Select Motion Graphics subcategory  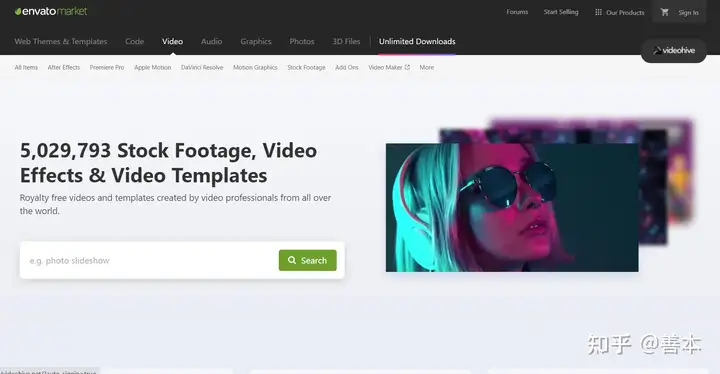255,68
